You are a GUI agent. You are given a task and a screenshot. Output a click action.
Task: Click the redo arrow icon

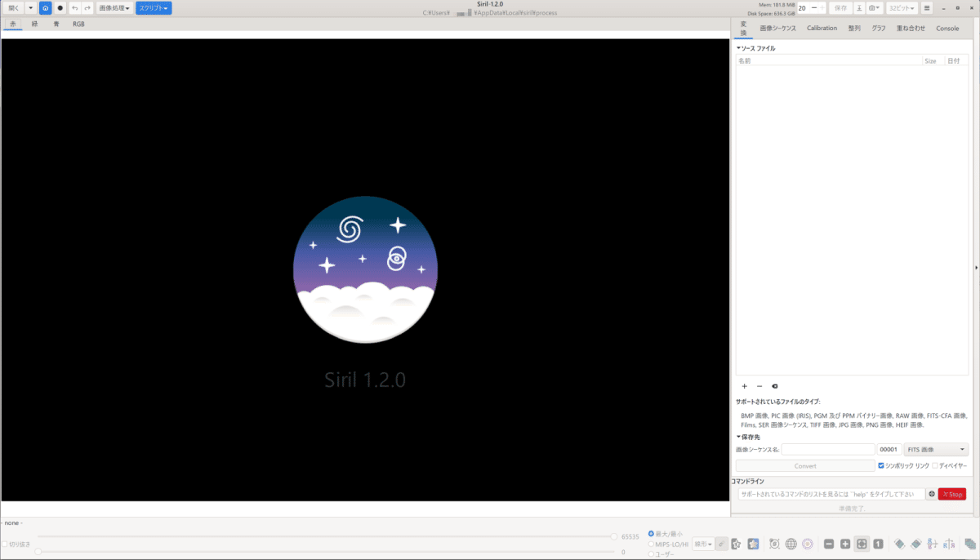pos(87,7)
